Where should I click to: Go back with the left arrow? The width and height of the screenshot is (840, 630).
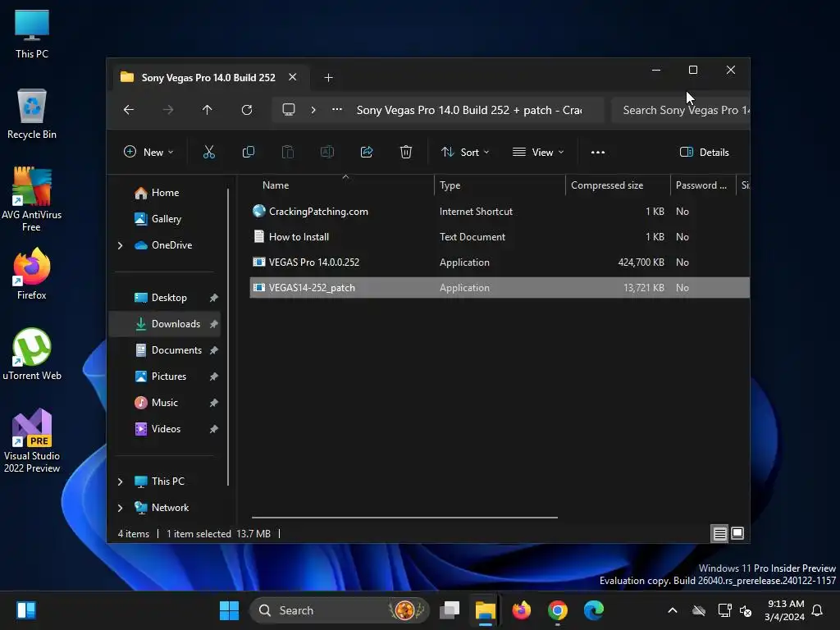pos(129,110)
